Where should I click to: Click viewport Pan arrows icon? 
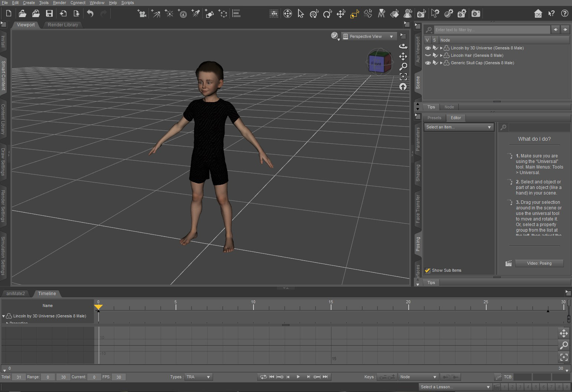403,56
